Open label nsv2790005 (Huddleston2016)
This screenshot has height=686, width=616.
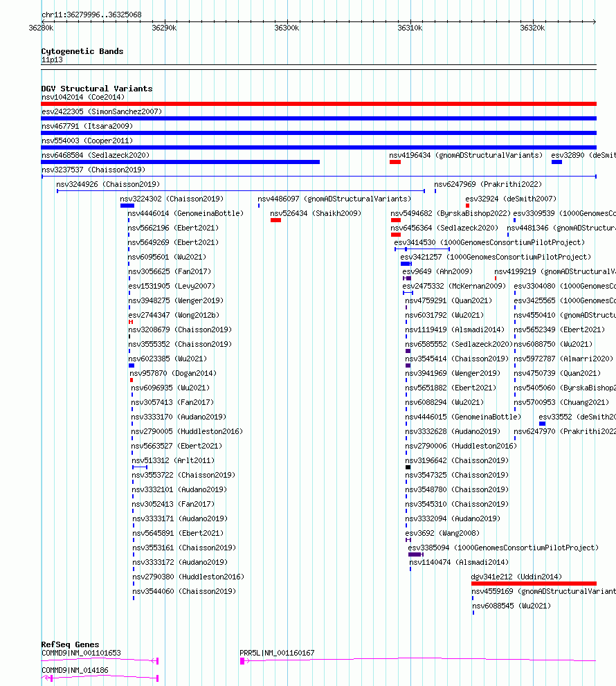pyautogui.click(x=188, y=431)
